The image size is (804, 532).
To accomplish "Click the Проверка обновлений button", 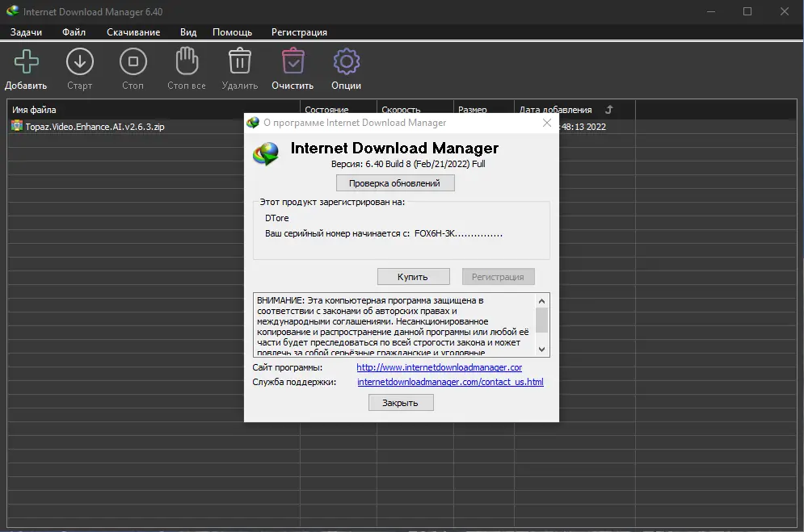I will point(395,183).
